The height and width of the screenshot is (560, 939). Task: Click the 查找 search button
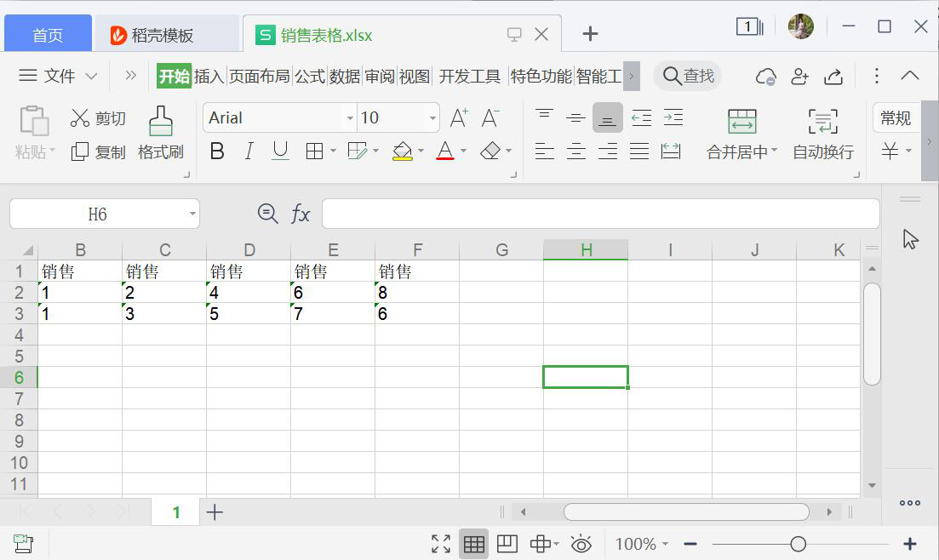click(688, 76)
